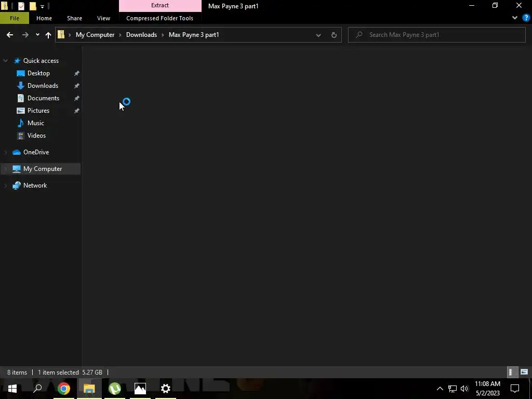532x399 pixels.
Task: Click Properties quick access toolbar icon
Action: [x=21, y=6]
